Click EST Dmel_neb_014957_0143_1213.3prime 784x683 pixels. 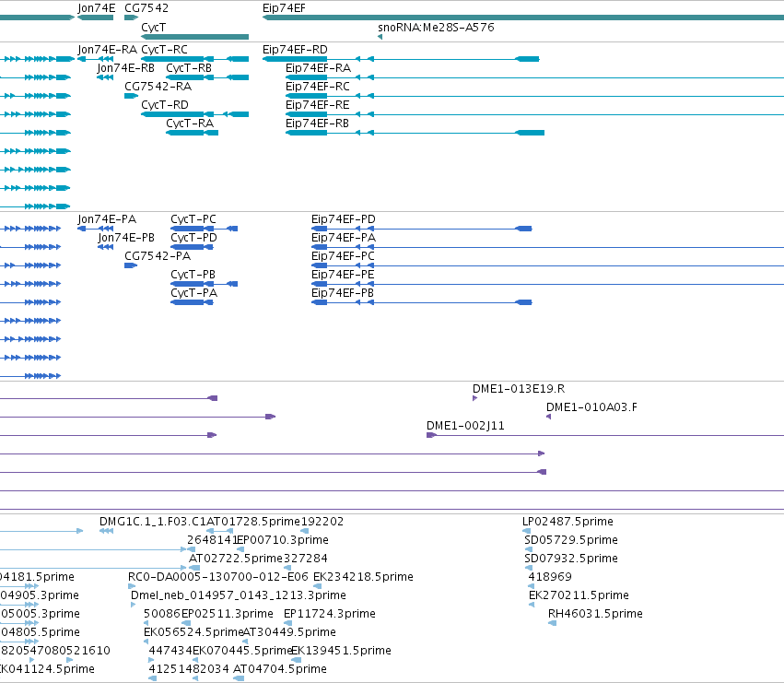239,595
